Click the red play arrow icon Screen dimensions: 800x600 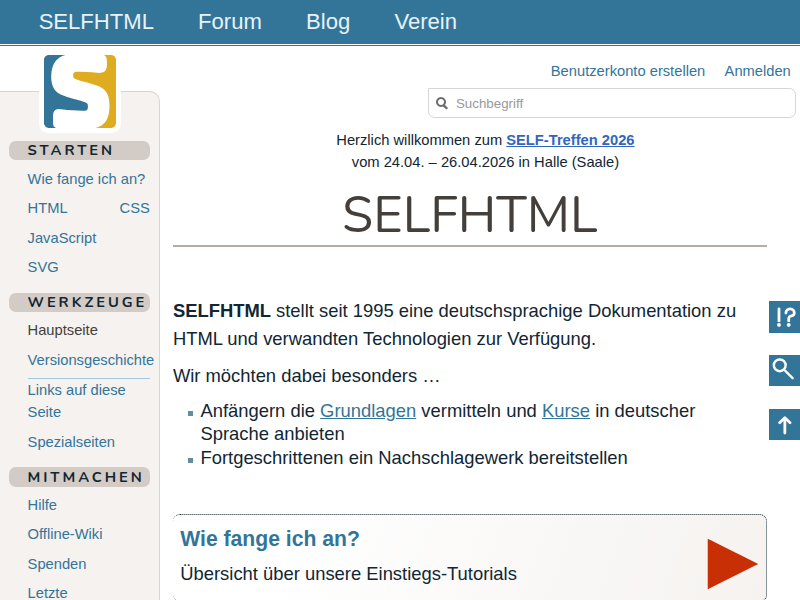click(x=732, y=563)
